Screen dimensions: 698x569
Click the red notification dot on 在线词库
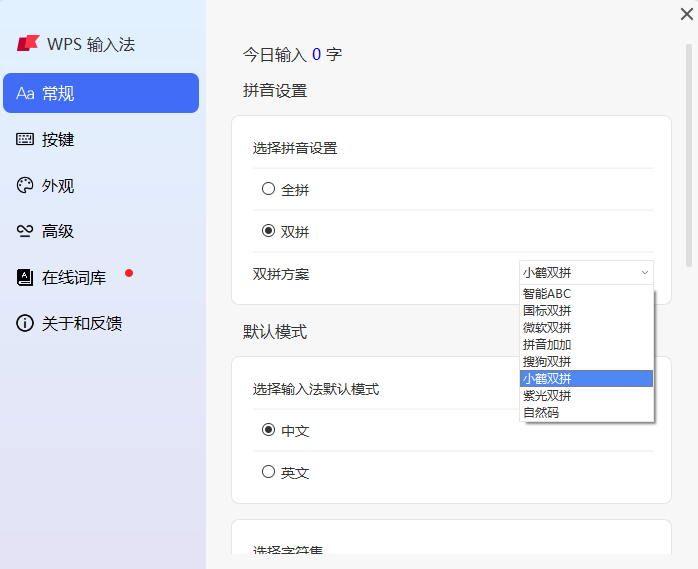point(129,273)
